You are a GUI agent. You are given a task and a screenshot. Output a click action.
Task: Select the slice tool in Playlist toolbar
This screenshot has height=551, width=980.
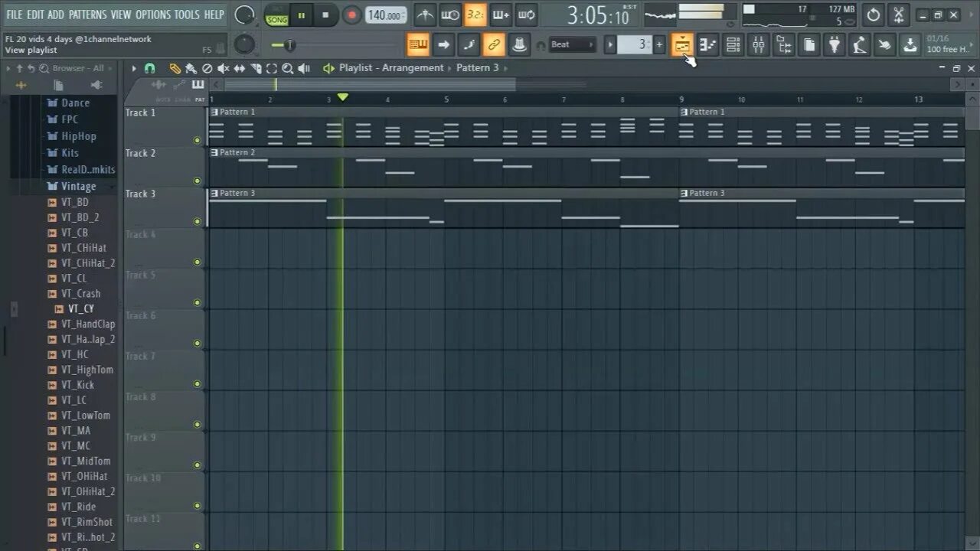(255, 68)
